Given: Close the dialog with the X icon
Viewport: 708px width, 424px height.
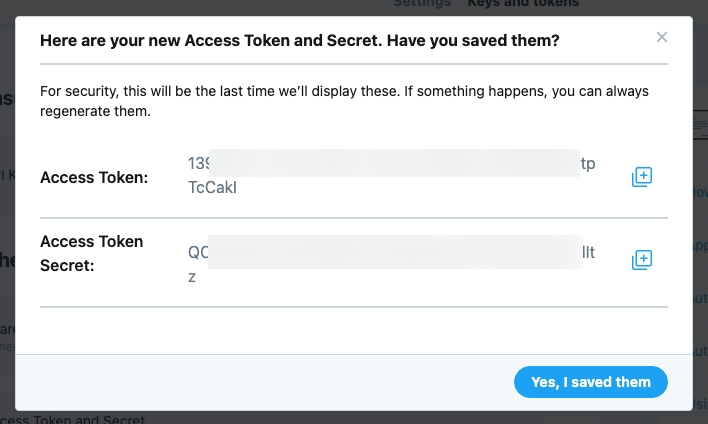Looking at the screenshot, I should click(x=661, y=37).
